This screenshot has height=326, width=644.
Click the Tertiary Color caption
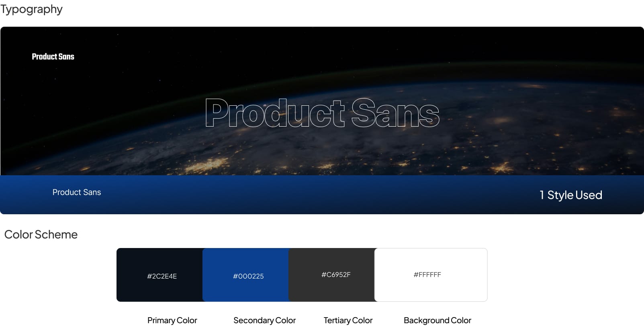(348, 320)
